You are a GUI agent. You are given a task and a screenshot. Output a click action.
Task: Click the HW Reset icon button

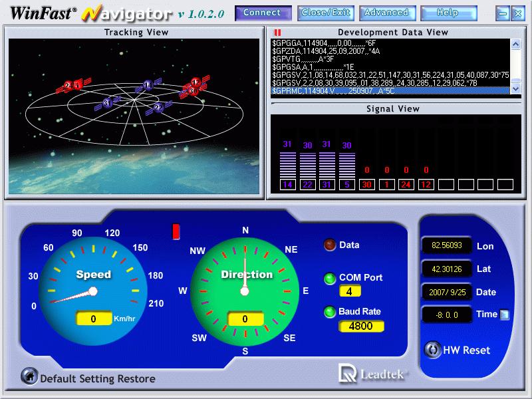point(433,350)
